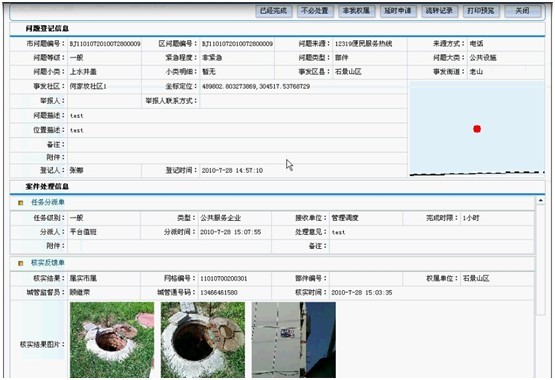555x380 pixels.
Task: Click 问题小类 value 上水井盖
Action: click(x=83, y=72)
